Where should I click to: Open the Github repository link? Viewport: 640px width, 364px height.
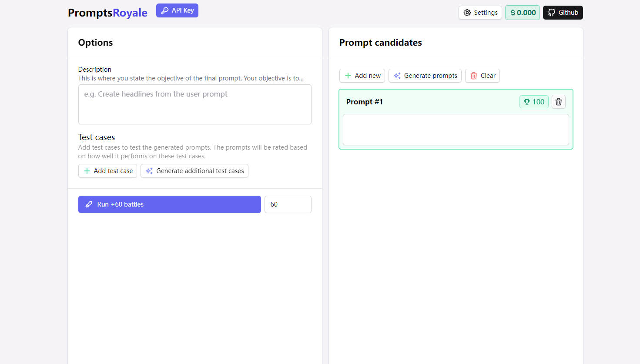563,13
